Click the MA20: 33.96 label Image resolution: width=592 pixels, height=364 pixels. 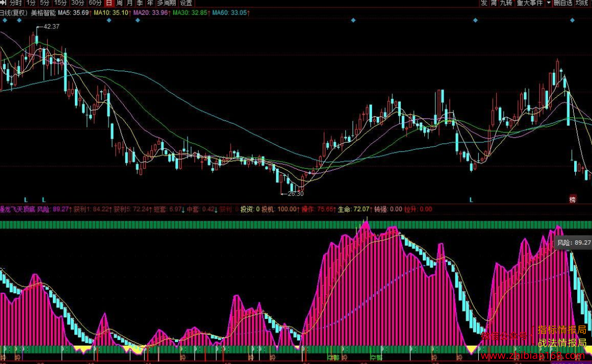click(x=152, y=13)
